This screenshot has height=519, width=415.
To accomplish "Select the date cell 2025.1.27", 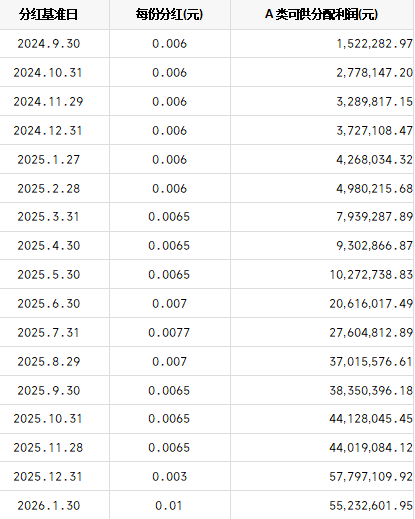I will coord(49,160).
